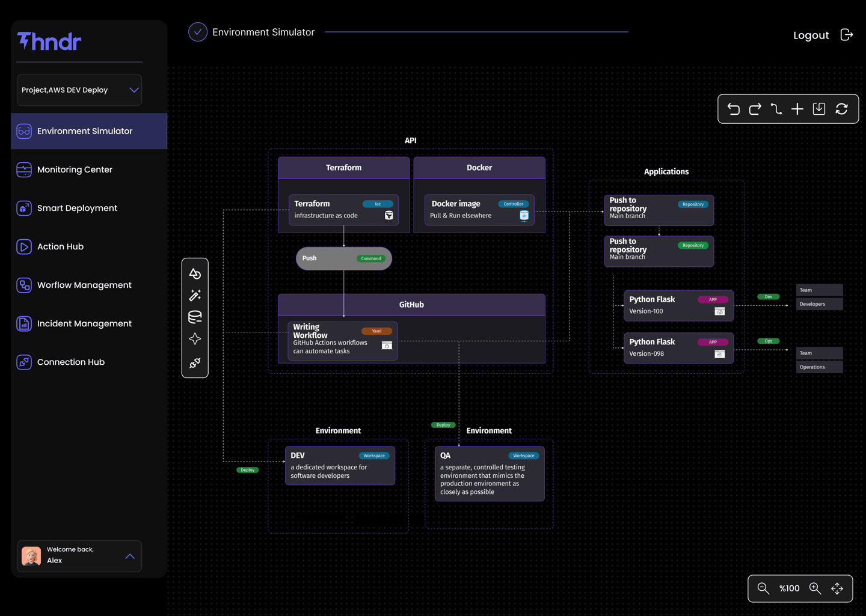The height and width of the screenshot is (616, 866).
Task: Click the Deploy label near the DEV card
Action: point(248,470)
